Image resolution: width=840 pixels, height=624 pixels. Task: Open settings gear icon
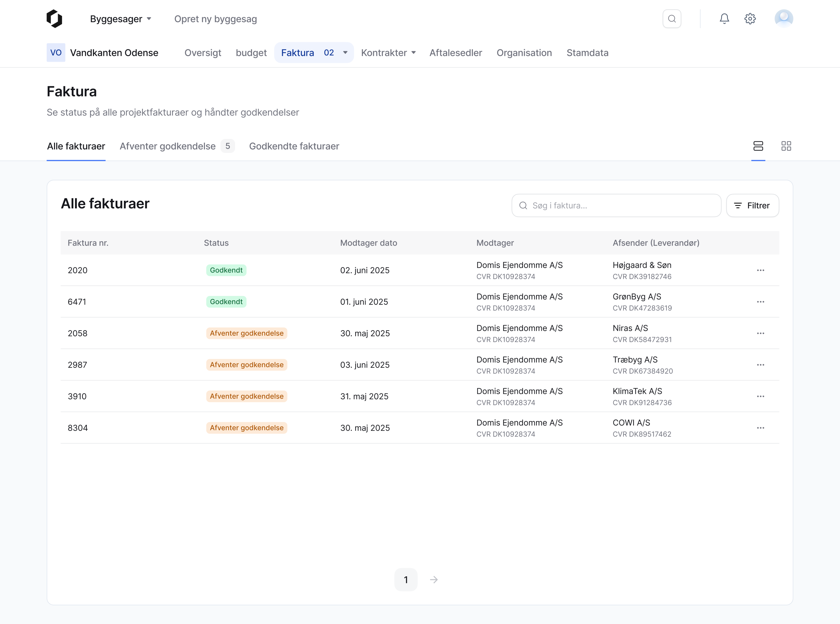pyautogui.click(x=750, y=18)
